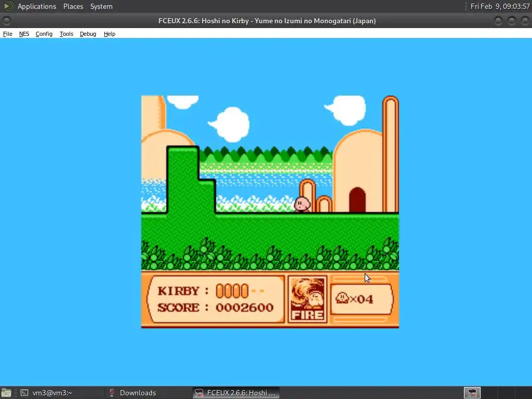Click the Kirby health bar pills
This screenshot has width=532, height=399.
tap(232, 291)
